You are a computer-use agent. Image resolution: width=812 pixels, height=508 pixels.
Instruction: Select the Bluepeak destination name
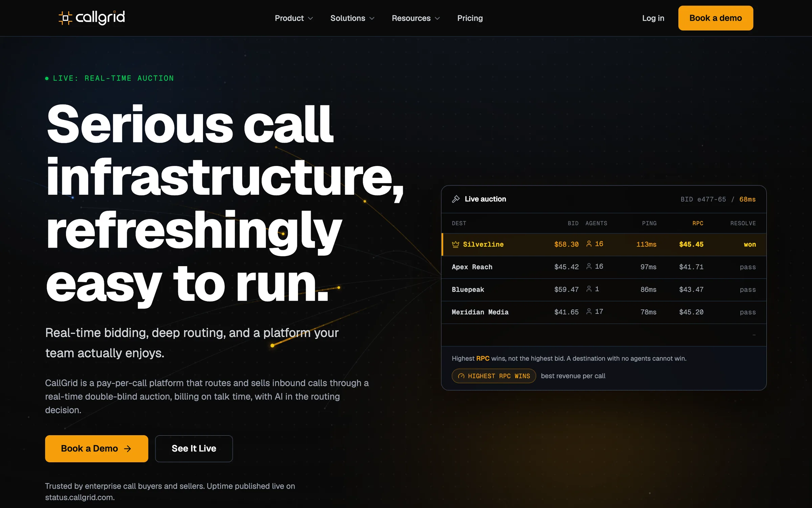point(468,290)
